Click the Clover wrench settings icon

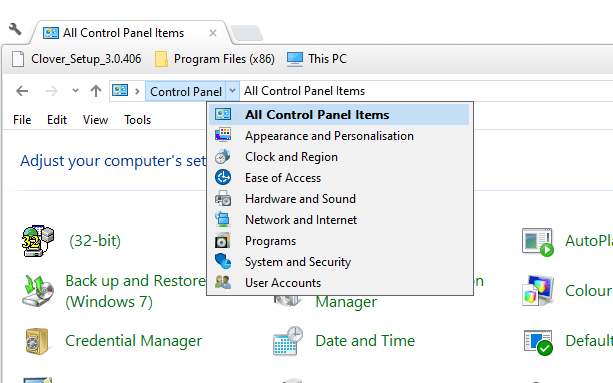(15, 29)
